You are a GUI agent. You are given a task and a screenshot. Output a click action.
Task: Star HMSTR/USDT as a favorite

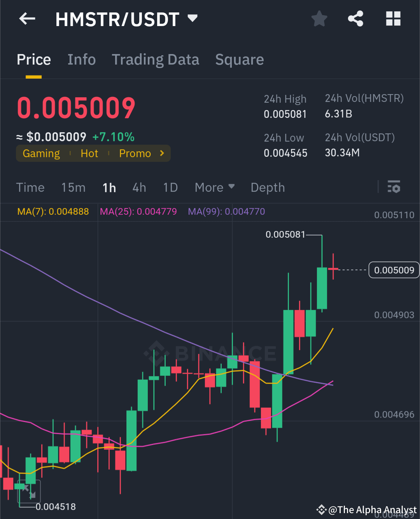coord(319,18)
